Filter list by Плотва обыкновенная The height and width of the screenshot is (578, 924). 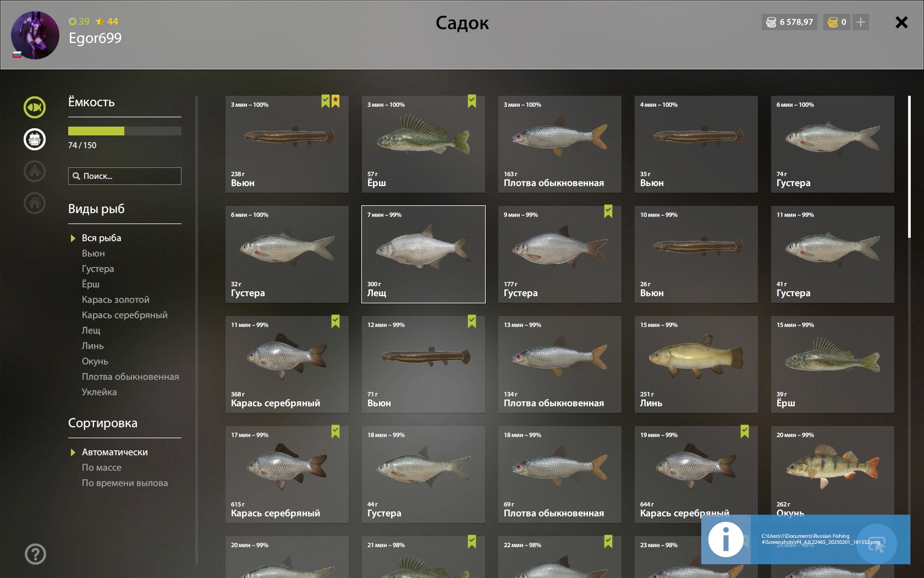point(130,377)
